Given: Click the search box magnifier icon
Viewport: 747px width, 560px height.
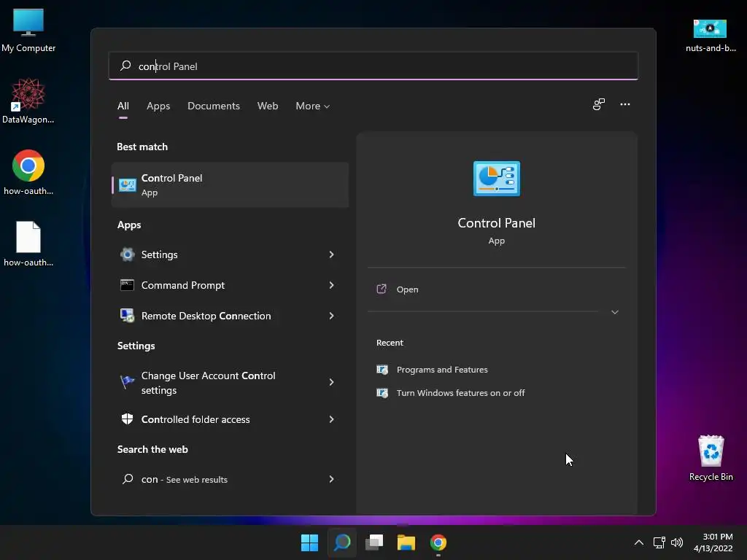Looking at the screenshot, I should point(125,66).
